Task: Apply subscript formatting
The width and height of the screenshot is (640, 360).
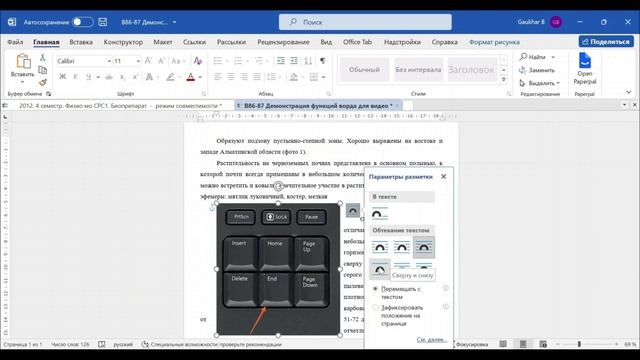Action: coord(122,77)
